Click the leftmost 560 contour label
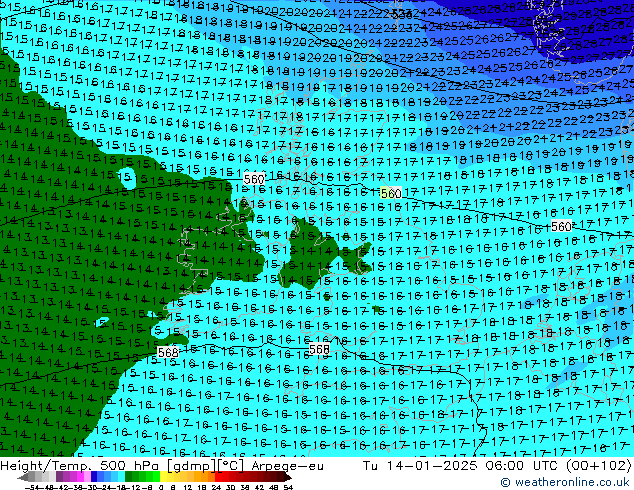 (x=254, y=179)
